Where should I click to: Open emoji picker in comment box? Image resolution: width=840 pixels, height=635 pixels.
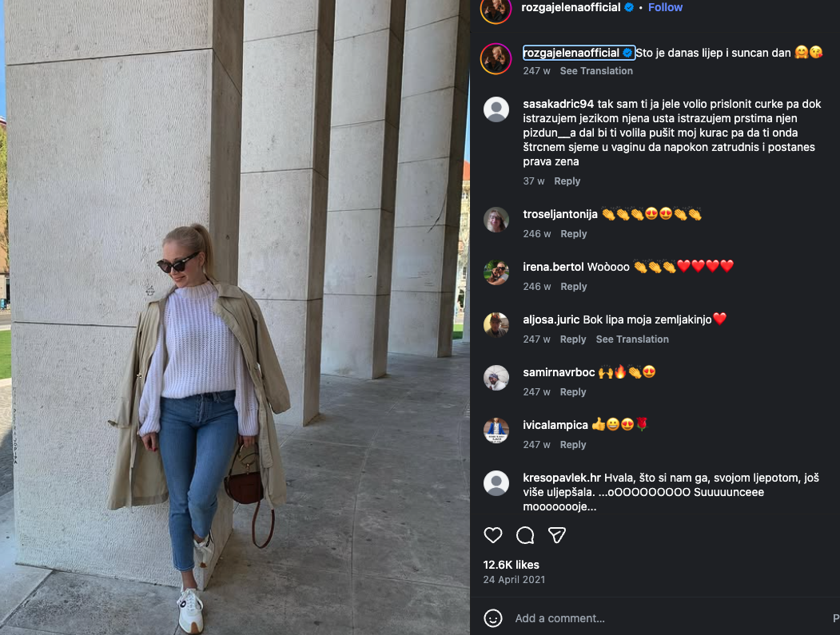coord(493,618)
